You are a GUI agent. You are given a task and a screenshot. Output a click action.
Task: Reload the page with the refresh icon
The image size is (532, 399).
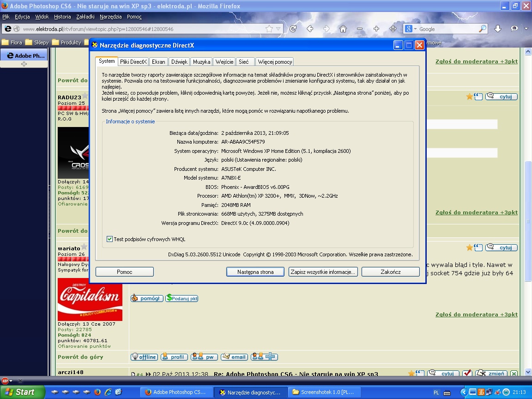(x=293, y=29)
